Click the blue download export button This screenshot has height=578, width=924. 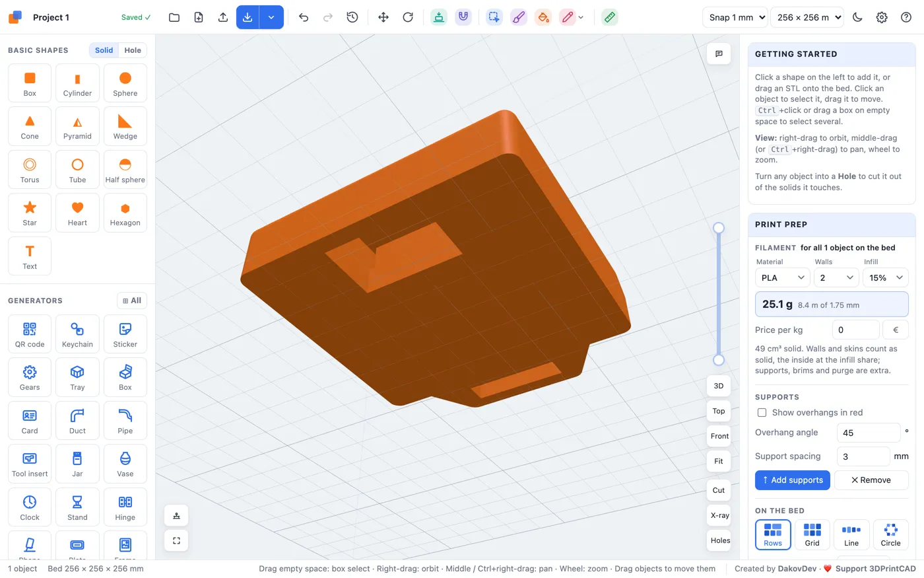coord(247,17)
